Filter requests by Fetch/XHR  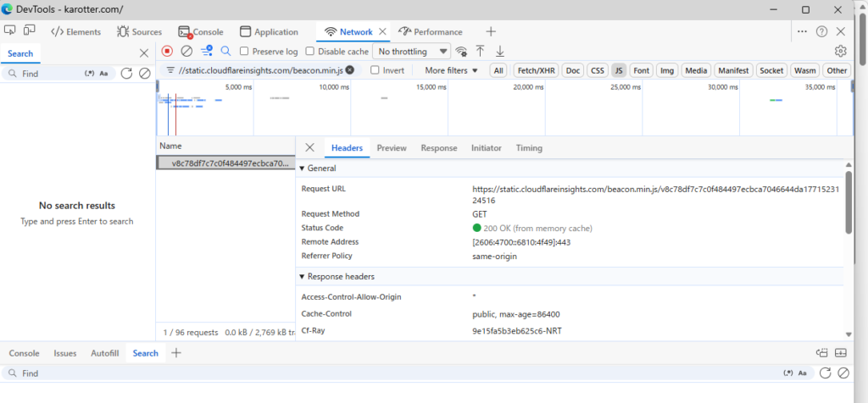point(536,70)
